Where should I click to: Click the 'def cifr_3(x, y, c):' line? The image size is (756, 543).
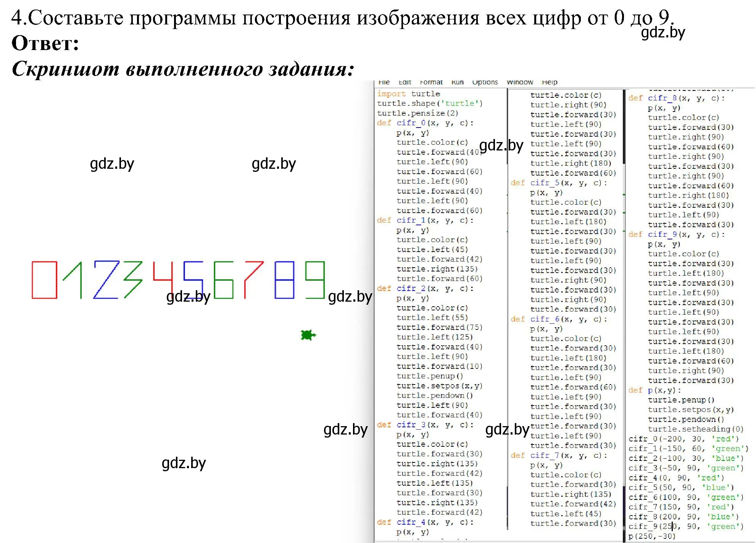coord(425,425)
